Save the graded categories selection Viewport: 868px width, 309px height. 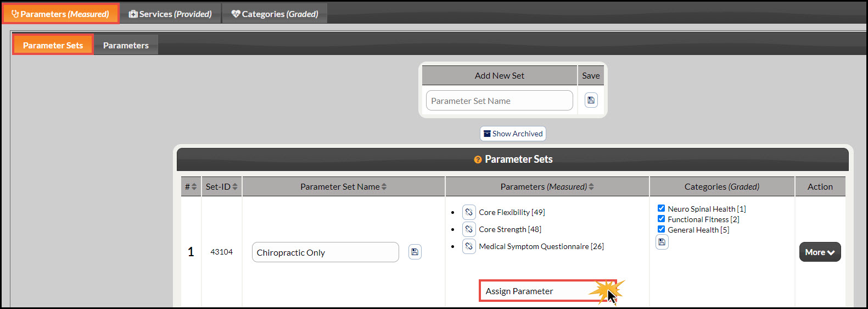(x=662, y=242)
